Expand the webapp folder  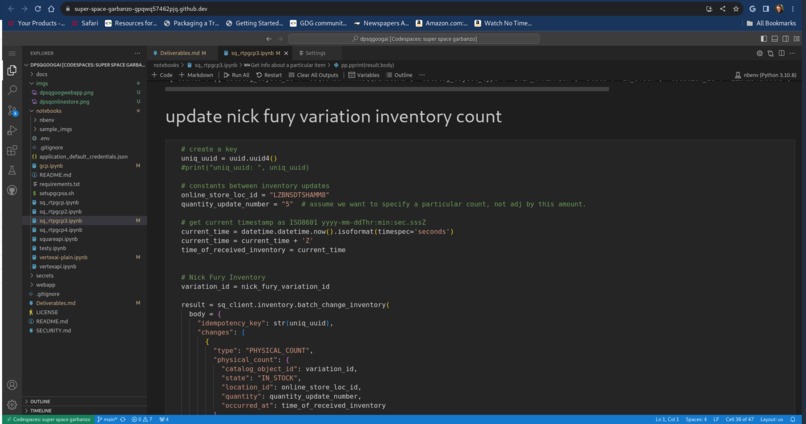pyautogui.click(x=45, y=285)
